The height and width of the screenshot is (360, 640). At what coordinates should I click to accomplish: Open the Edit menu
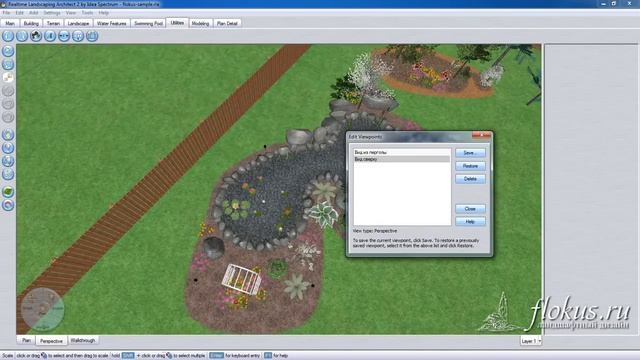tap(19, 13)
